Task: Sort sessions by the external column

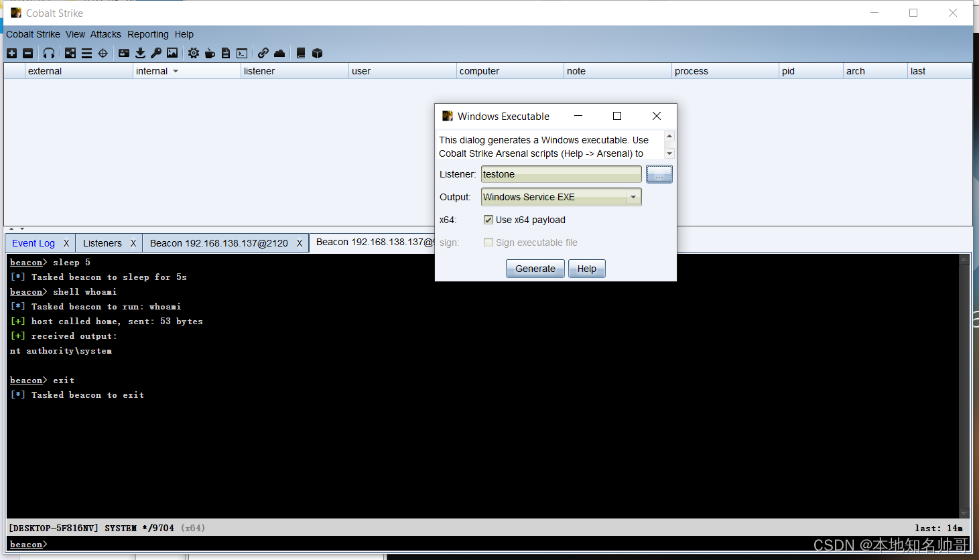Action: tap(79, 71)
